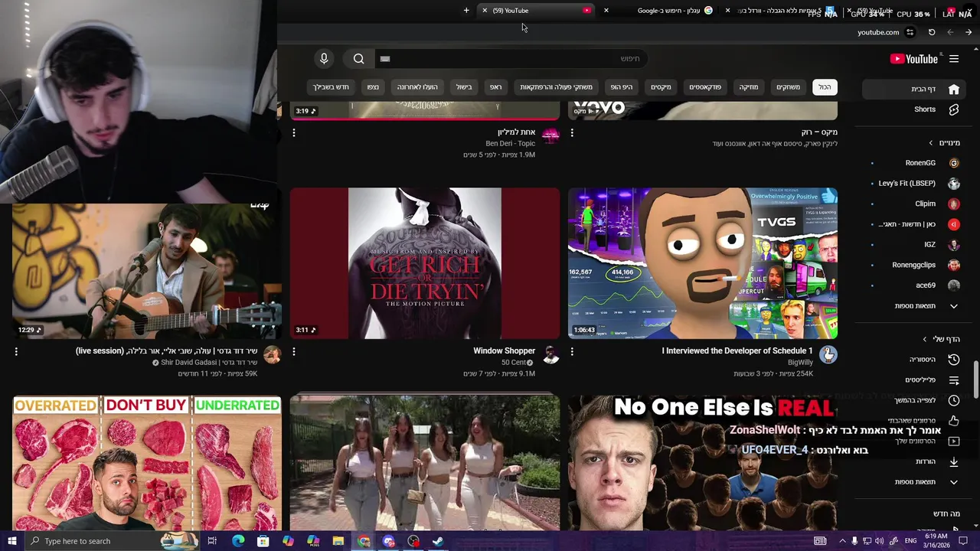Open the 'No One Else Is REAL' thumbnail
Viewport: 980px width, 551px height.
[703, 462]
